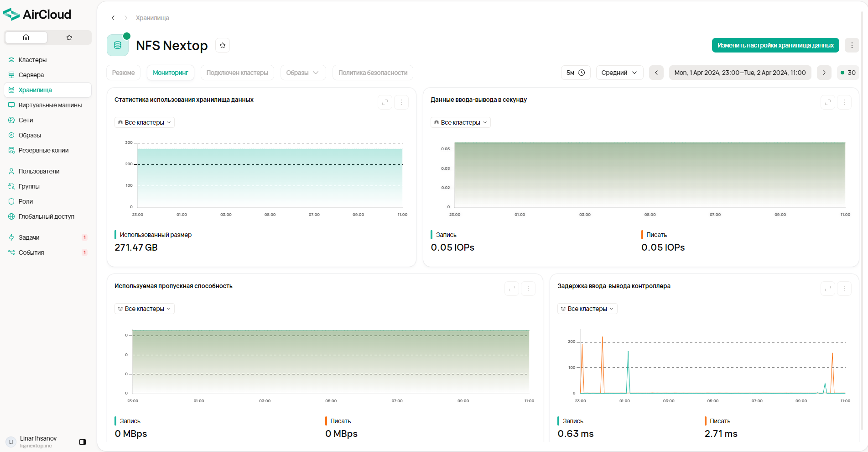Click the home icon in the sidebar switcher
Viewport: 868px width, 452px height.
click(26, 37)
